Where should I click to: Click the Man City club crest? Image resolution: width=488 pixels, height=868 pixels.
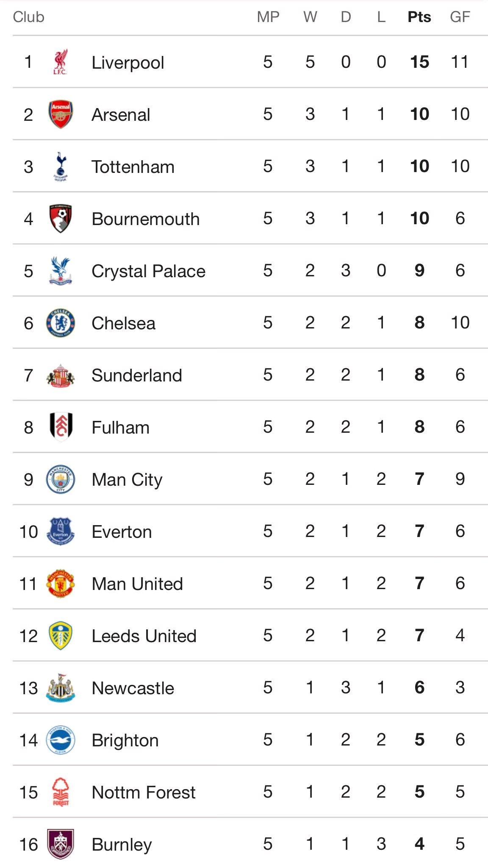(61, 479)
